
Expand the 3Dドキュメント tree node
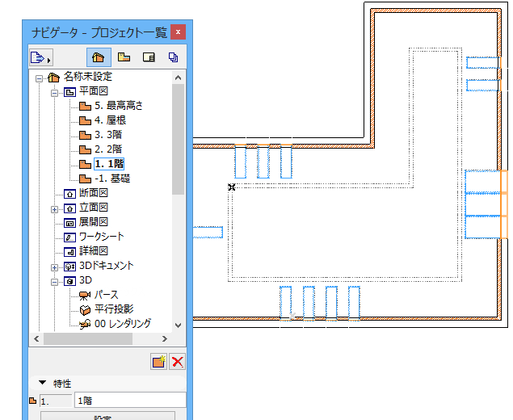click(55, 267)
